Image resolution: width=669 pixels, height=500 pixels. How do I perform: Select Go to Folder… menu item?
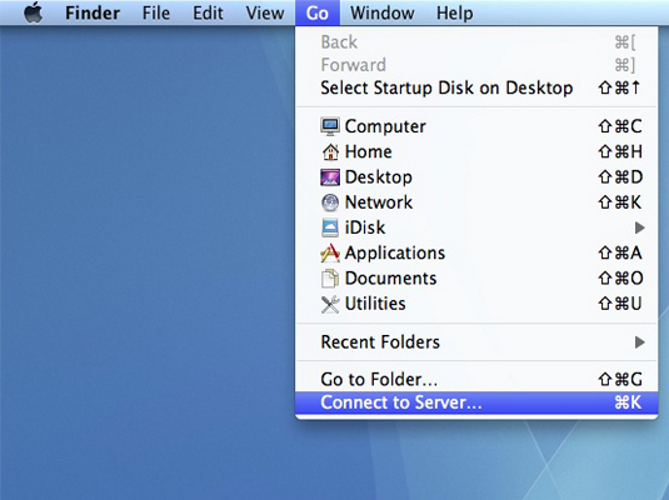(x=379, y=379)
